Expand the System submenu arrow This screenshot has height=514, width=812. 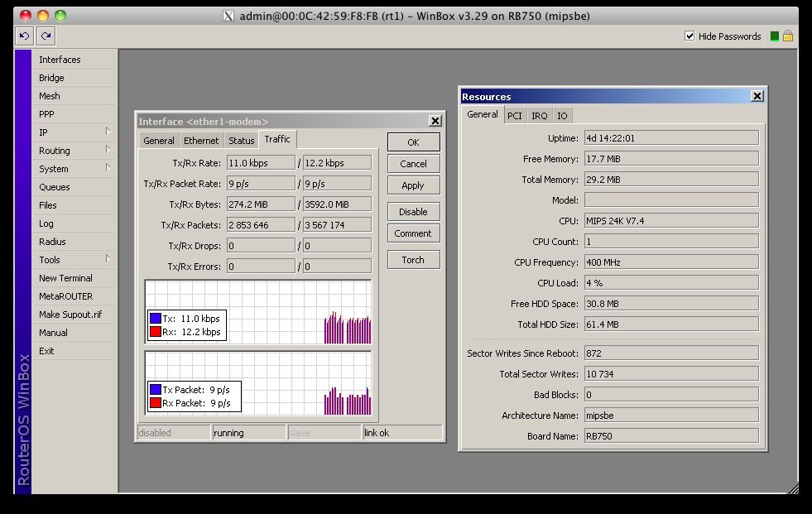108,168
